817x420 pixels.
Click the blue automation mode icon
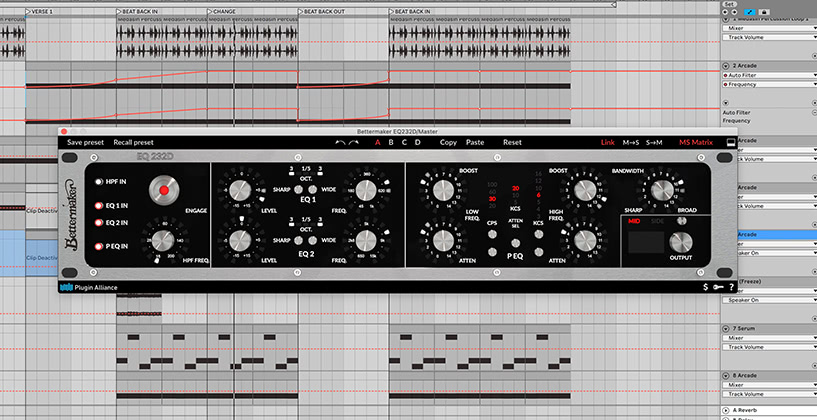[751, 11]
